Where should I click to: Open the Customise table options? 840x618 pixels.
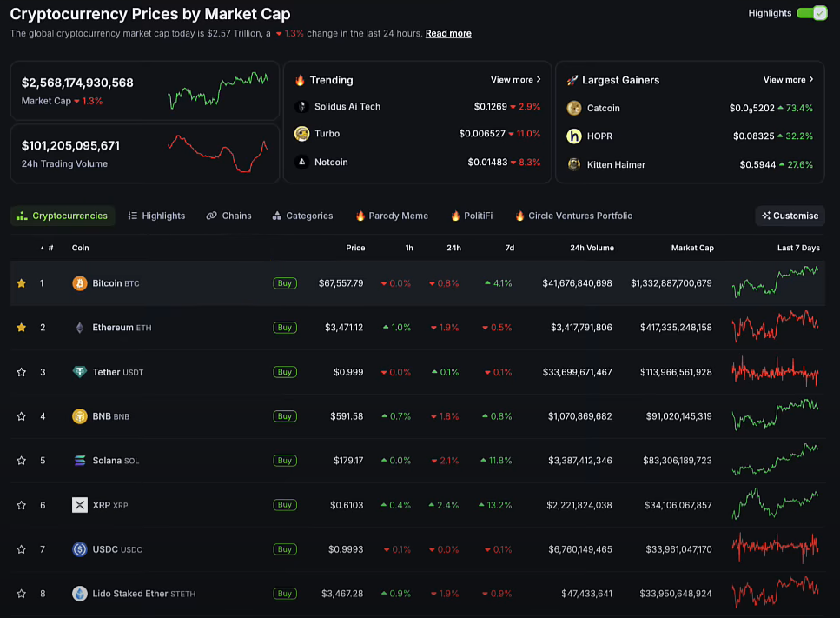pyautogui.click(x=790, y=216)
